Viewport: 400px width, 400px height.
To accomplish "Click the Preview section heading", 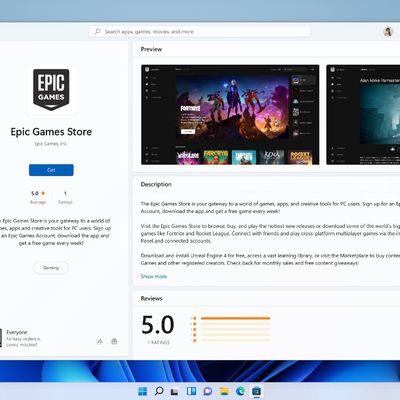I will pos(151,49).
